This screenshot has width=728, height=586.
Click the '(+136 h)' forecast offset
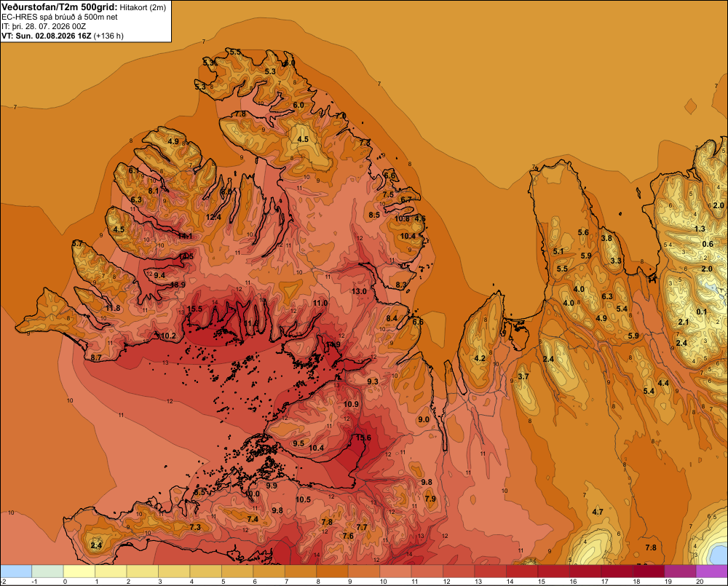[108, 36]
